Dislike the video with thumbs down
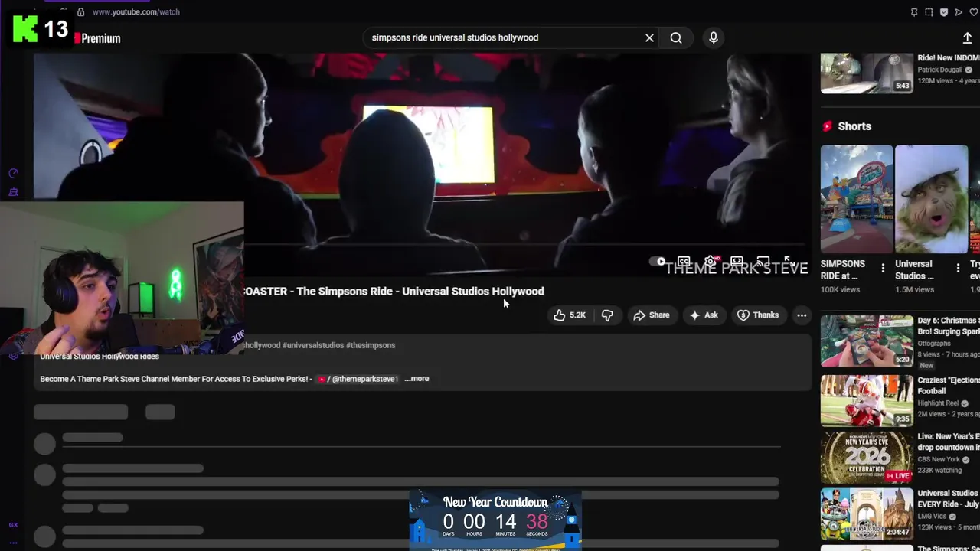 607,315
